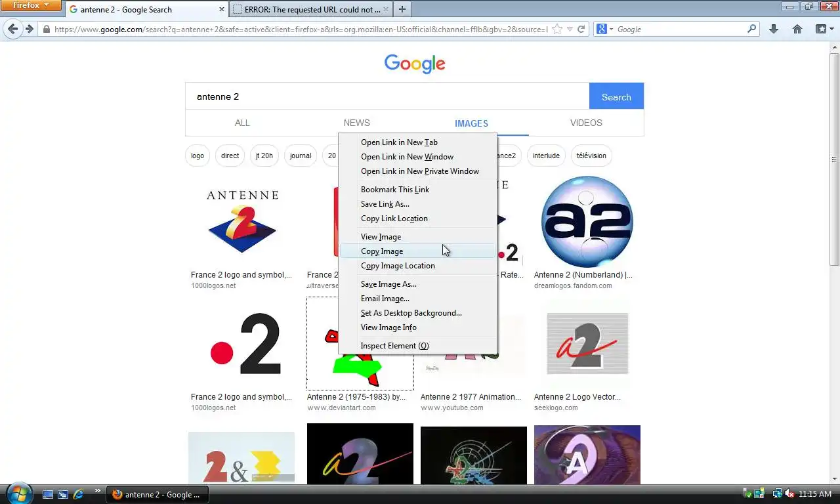This screenshot has height=504, width=840.
Task: Open 'Antenne 2 (1975-1983) by...' result title
Action: coord(356,397)
